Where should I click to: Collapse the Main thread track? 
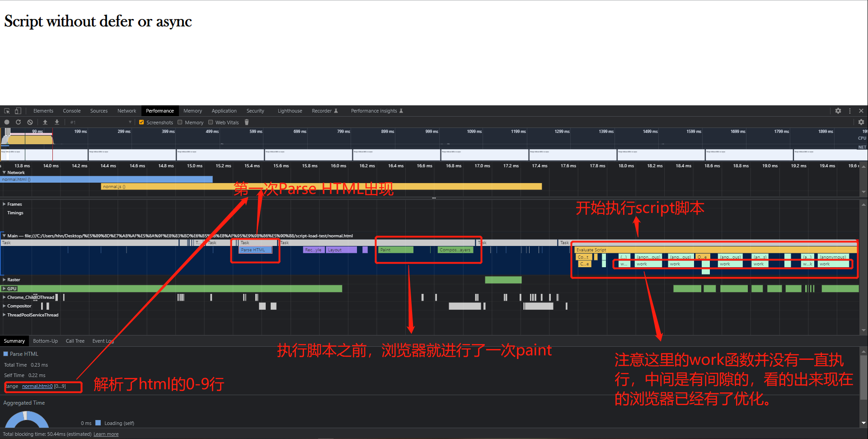(4, 236)
